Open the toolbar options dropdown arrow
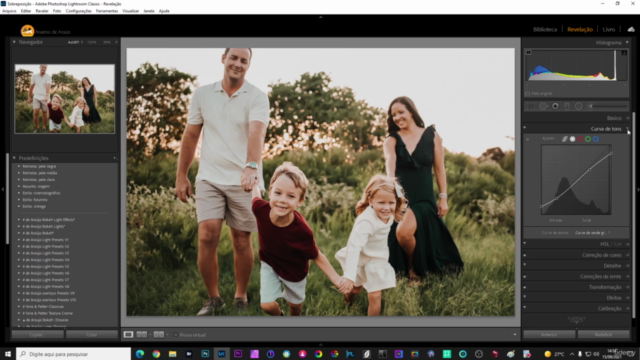This screenshot has height=360, width=640. (515, 335)
